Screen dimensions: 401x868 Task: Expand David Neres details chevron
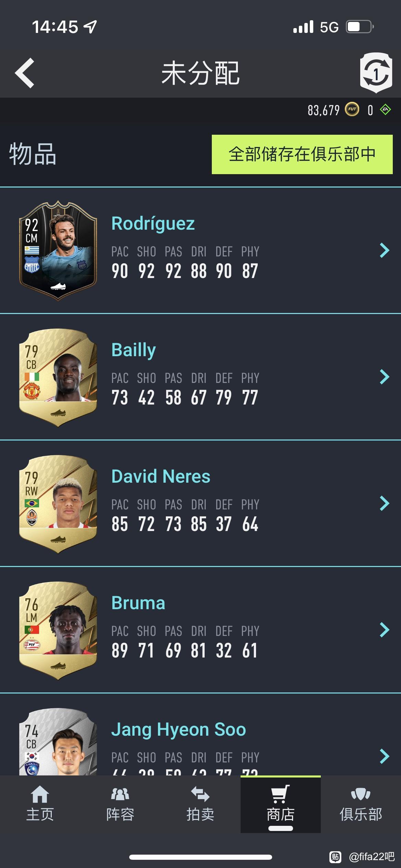coord(385,503)
